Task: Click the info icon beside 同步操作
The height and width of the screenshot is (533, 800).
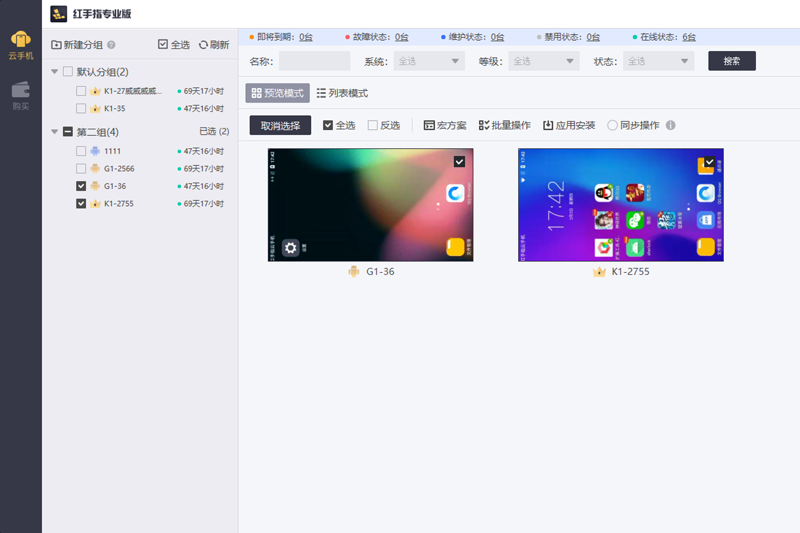Action: tap(670, 125)
